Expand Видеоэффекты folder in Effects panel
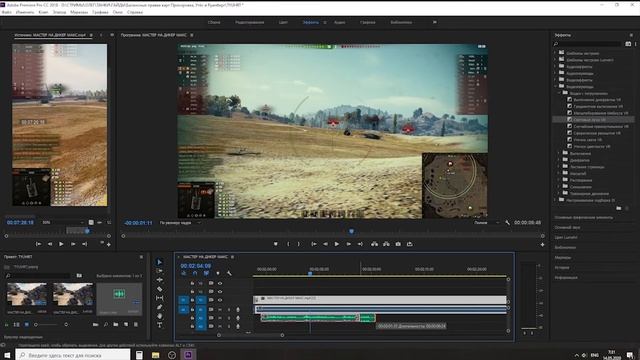The height and width of the screenshot is (360, 640). click(556, 80)
